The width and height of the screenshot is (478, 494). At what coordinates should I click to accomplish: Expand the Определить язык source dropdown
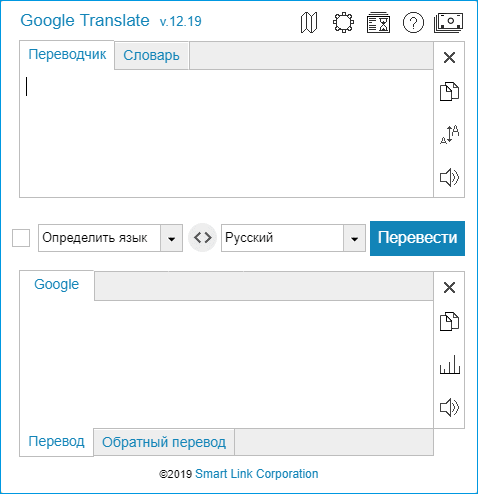pyautogui.click(x=171, y=238)
